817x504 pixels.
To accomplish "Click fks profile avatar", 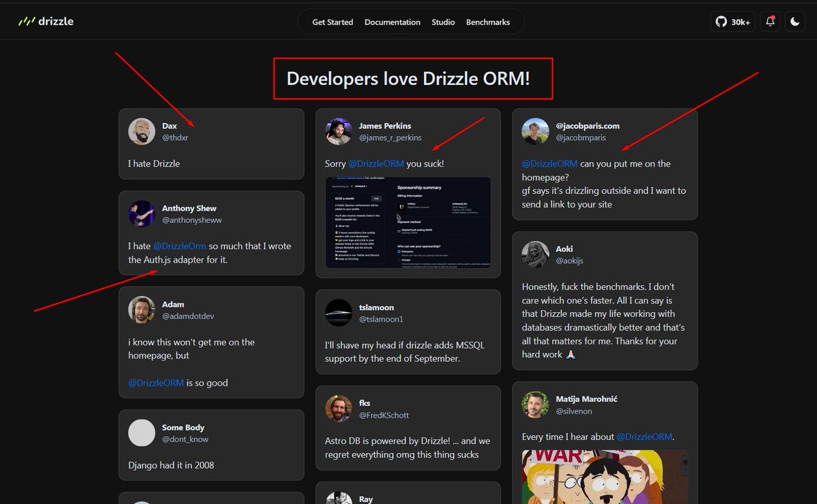I will point(338,408).
